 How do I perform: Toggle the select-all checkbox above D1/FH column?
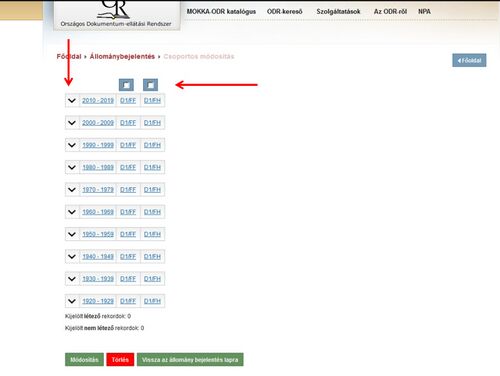click(x=150, y=85)
